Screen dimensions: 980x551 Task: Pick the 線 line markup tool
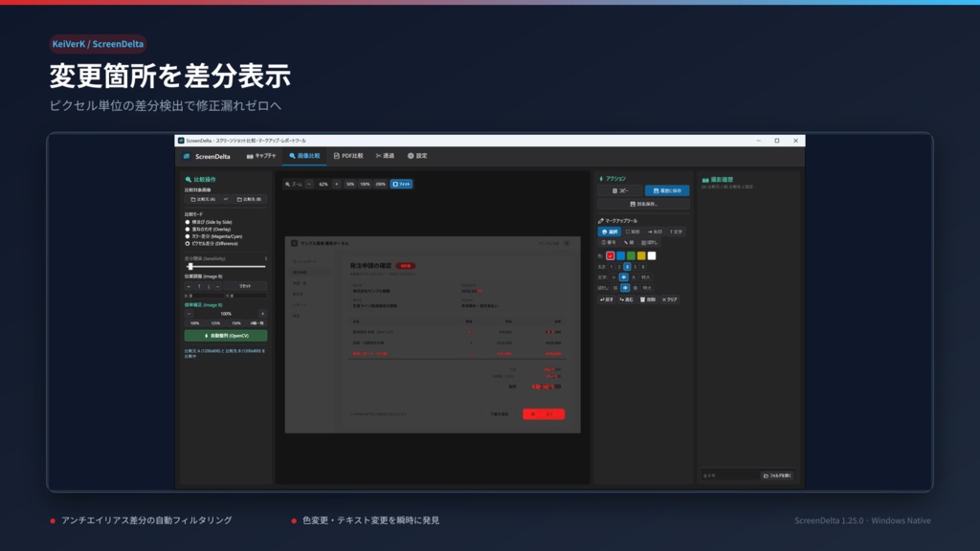(x=629, y=242)
